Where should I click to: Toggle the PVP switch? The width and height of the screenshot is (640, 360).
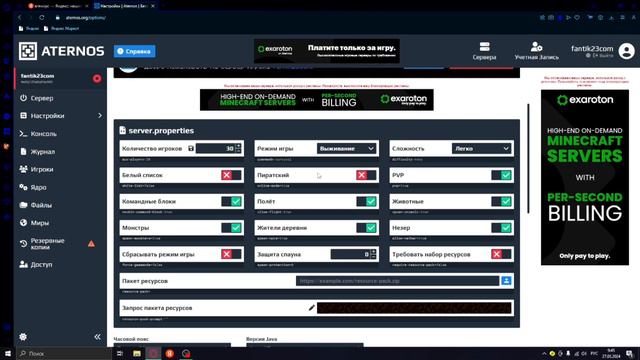(x=502, y=175)
